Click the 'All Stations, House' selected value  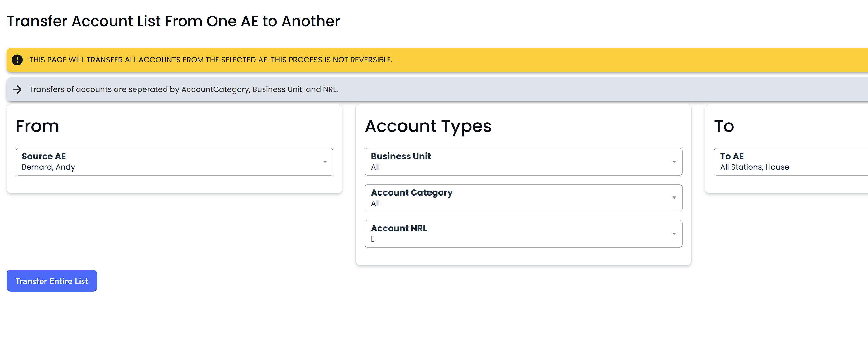pos(755,167)
